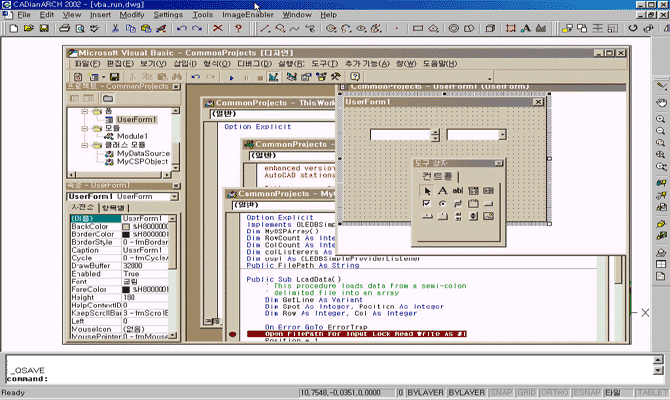
Task: Select the pointer arrow tool in toolbox
Action: tap(427, 191)
